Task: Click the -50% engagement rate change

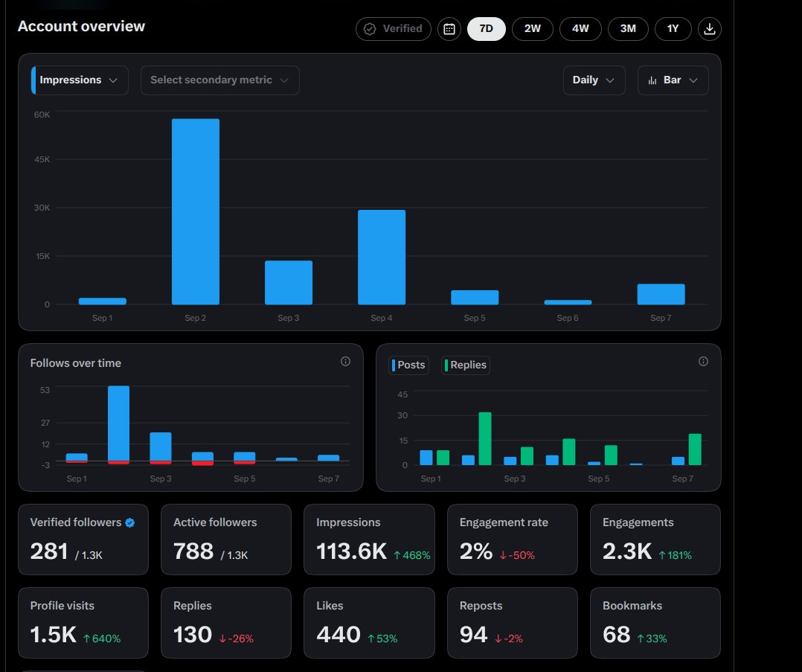Action: [517, 555]
